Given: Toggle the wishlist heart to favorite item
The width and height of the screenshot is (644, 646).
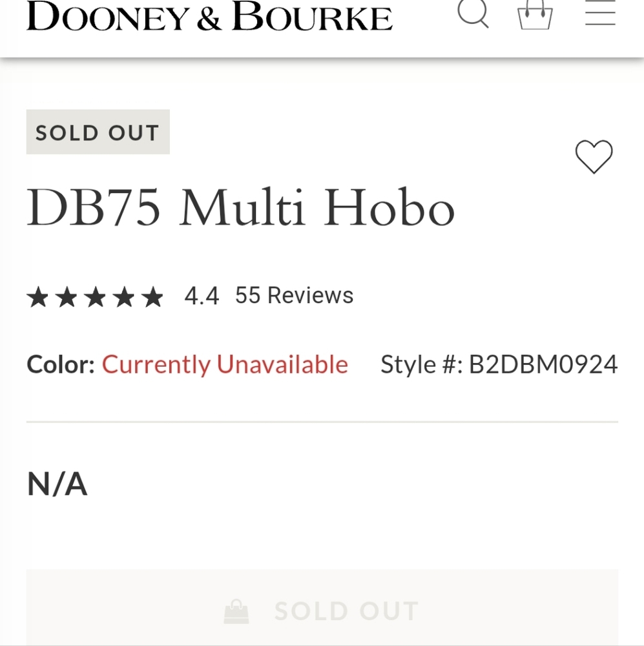Looking at the screenshot, I should (594, 156).
